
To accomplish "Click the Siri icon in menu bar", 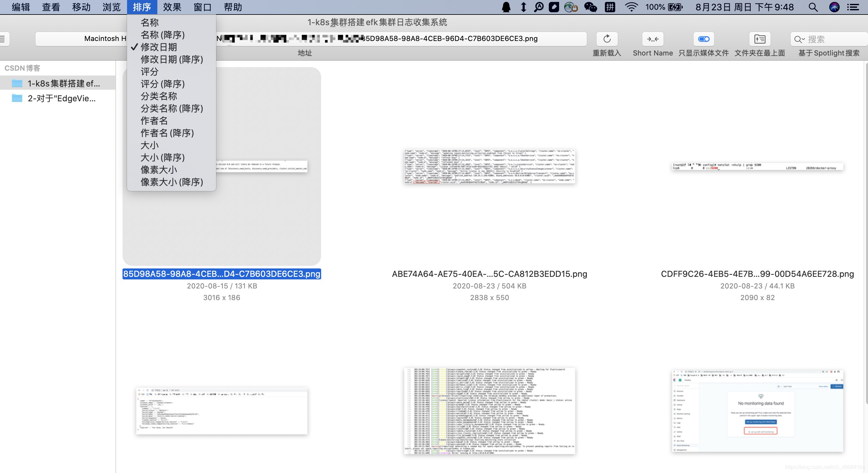I will (x=834, y=7).
